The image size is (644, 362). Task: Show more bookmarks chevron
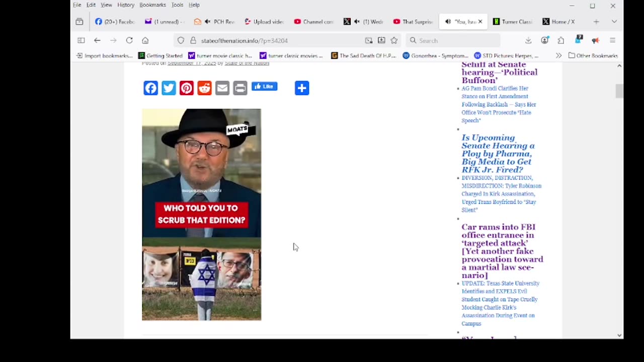click(x=558, y=56)
